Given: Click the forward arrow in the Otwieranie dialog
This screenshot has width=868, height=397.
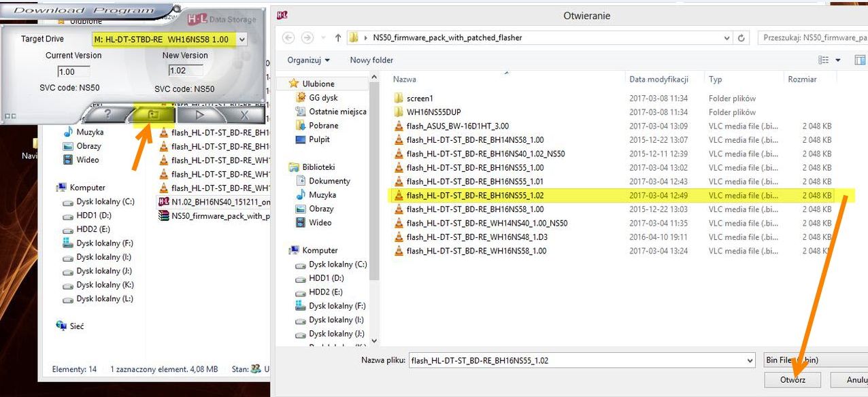Looking at the screenshot, I should [x=308, y=38].
